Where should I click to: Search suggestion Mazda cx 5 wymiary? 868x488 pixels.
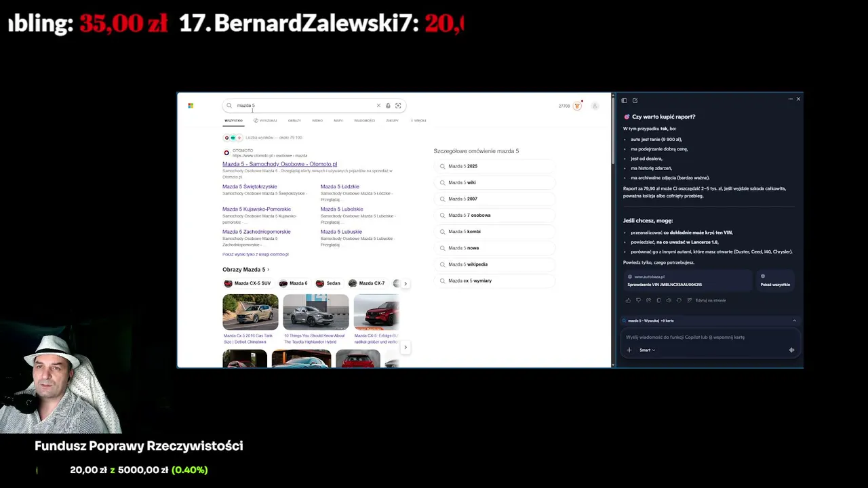tap(494, 281)
